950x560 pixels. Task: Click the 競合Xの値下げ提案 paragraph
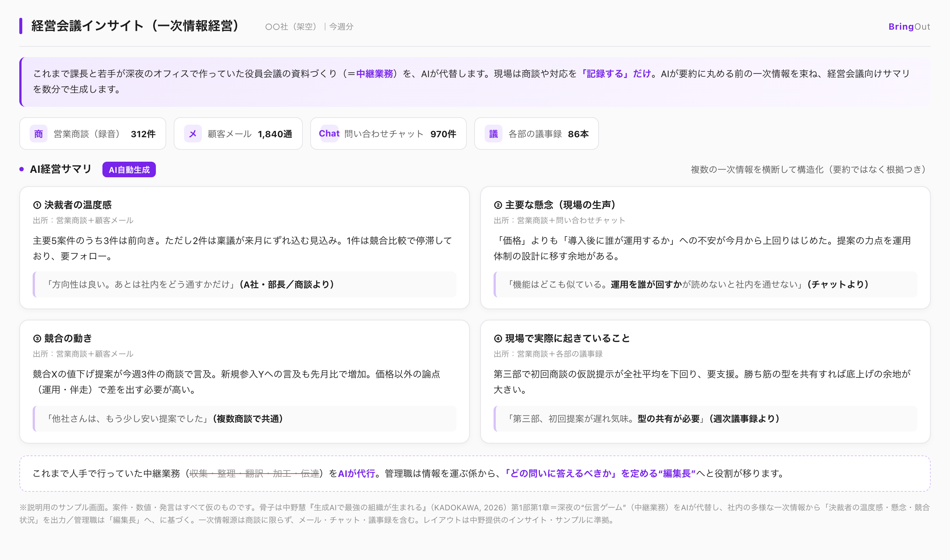tap(236, 382)
